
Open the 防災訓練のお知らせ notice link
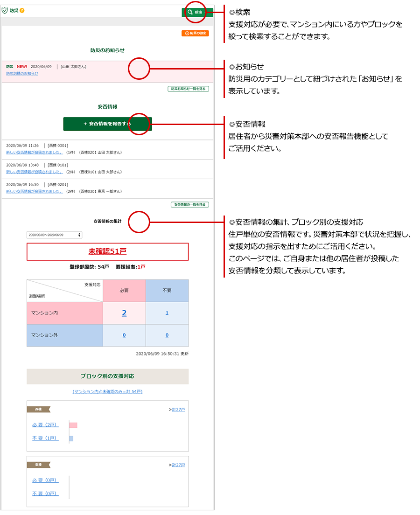tap(22, 74)
